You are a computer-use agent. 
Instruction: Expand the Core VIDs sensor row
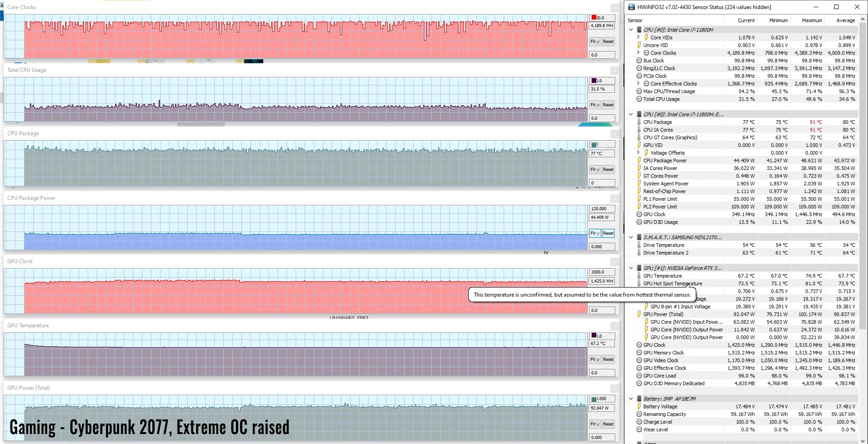[638, 38]
